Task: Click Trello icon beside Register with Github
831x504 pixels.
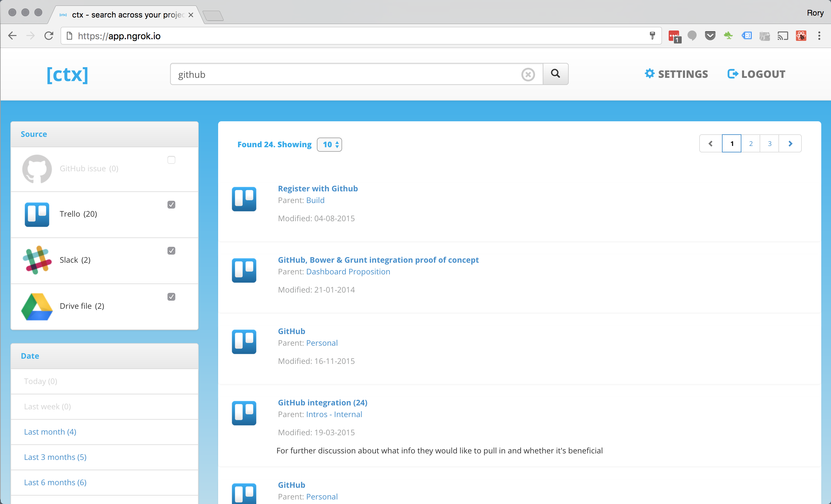Action: click(244, 199)
